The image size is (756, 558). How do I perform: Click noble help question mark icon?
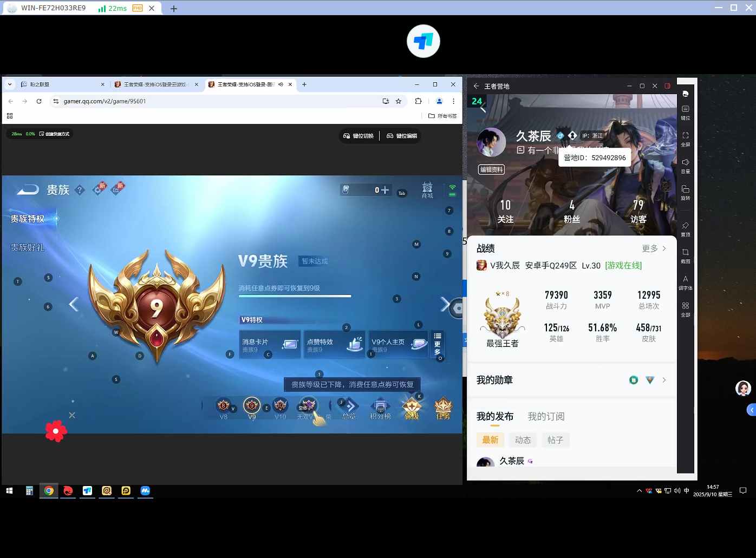click(x=80, y=190)
